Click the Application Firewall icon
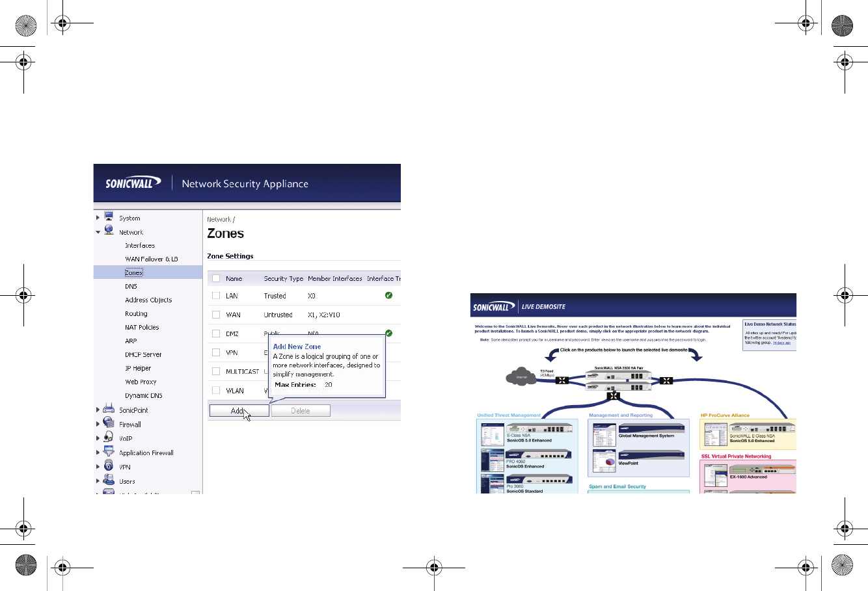Viewport: 868px width, 591px height. (109, 452)
